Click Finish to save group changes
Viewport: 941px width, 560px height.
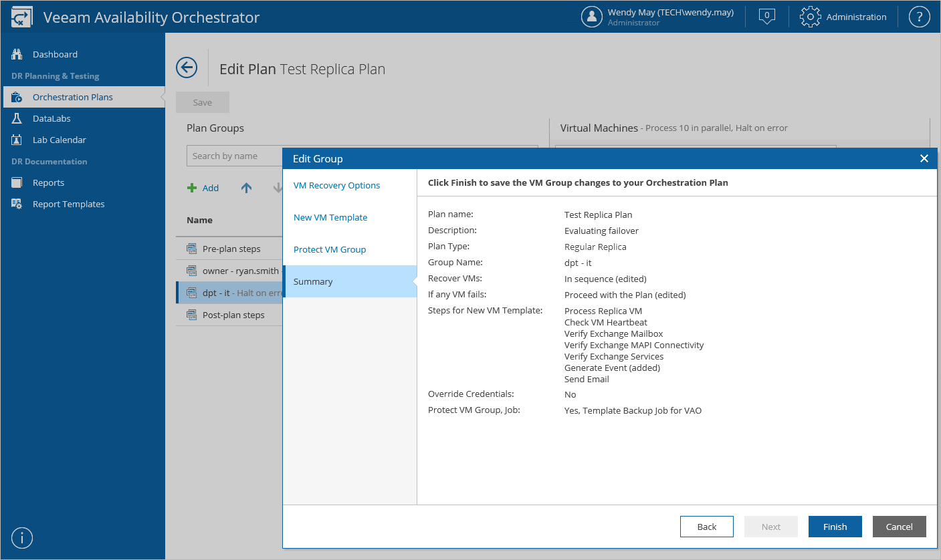(x=835, y=527)
